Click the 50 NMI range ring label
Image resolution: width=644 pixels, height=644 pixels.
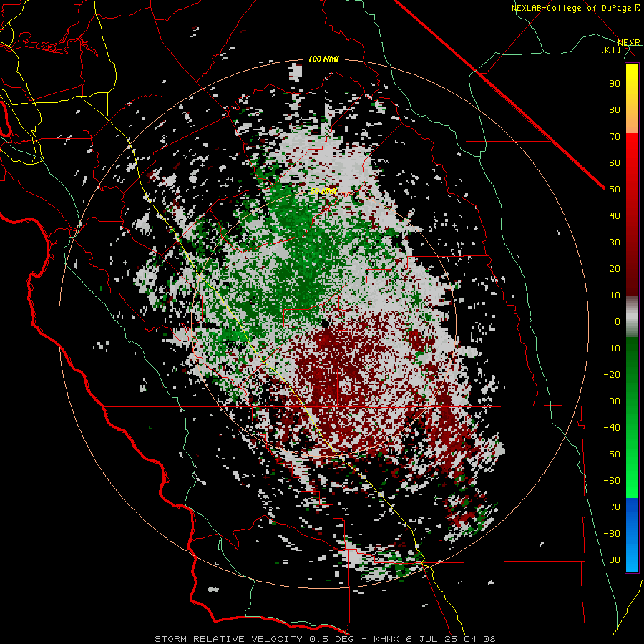coord(323,191)
